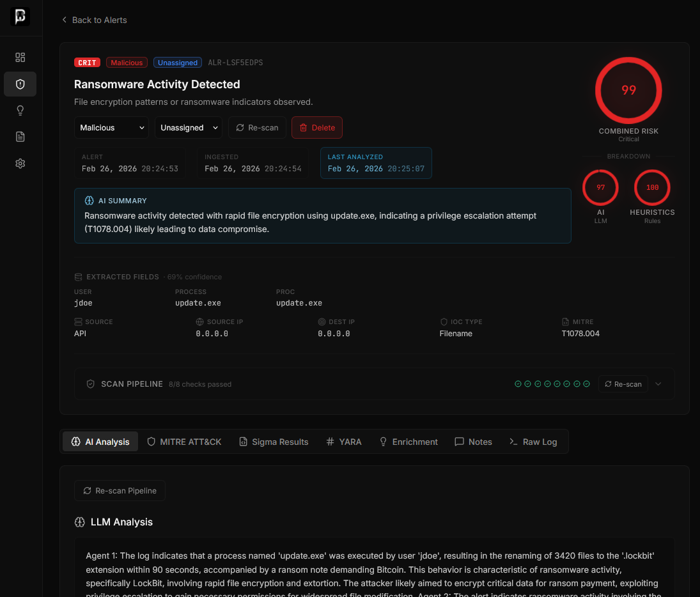Click Re-scan in the Scan Pipeline row
Screen dimensions: 700x597
click(x=623, y=384)
